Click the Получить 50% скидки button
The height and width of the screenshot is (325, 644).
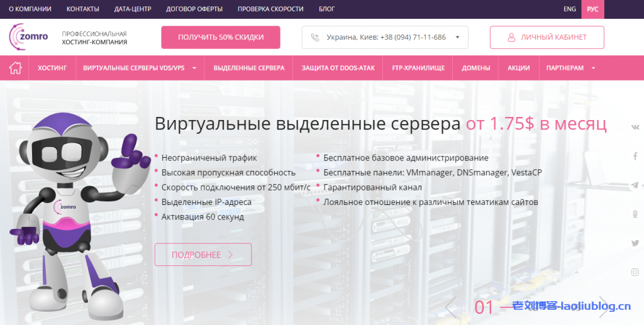click(220, 37)
